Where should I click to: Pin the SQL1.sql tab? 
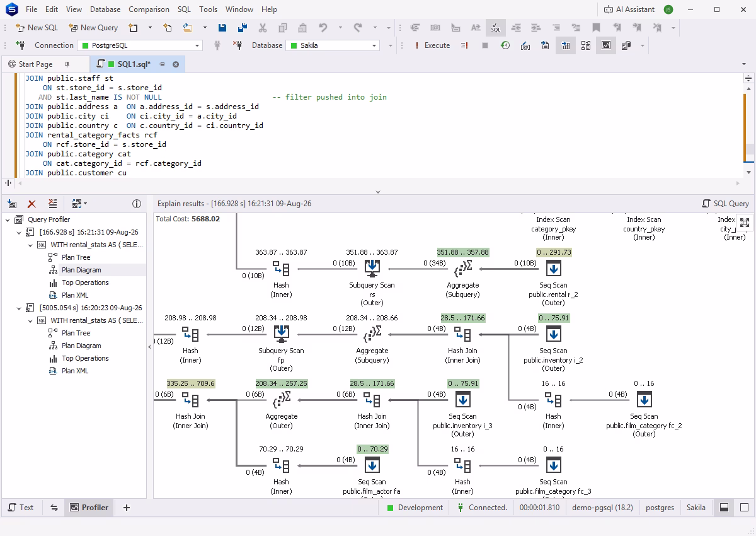pos(162,64)
